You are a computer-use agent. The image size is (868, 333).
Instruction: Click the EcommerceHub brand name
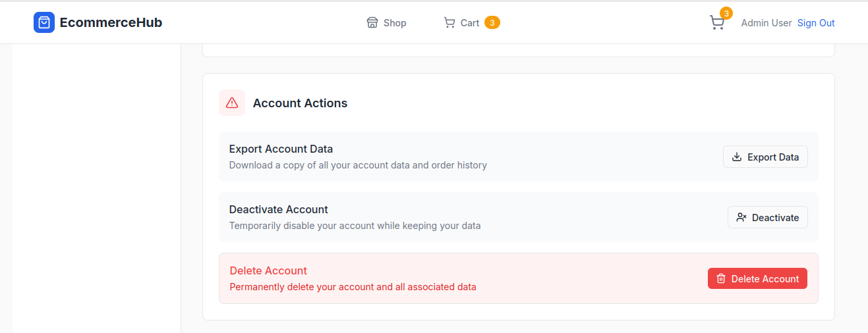[x=111, y=22]
